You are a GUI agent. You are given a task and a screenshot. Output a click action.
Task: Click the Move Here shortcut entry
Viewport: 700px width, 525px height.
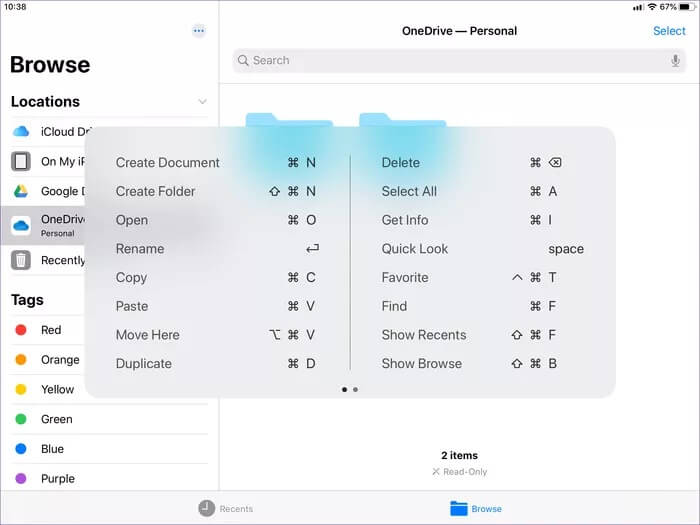(x=216, y=335)
